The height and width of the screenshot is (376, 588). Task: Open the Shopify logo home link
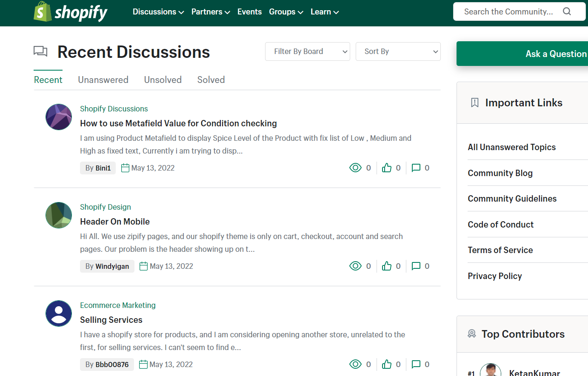tap(71, 11)
